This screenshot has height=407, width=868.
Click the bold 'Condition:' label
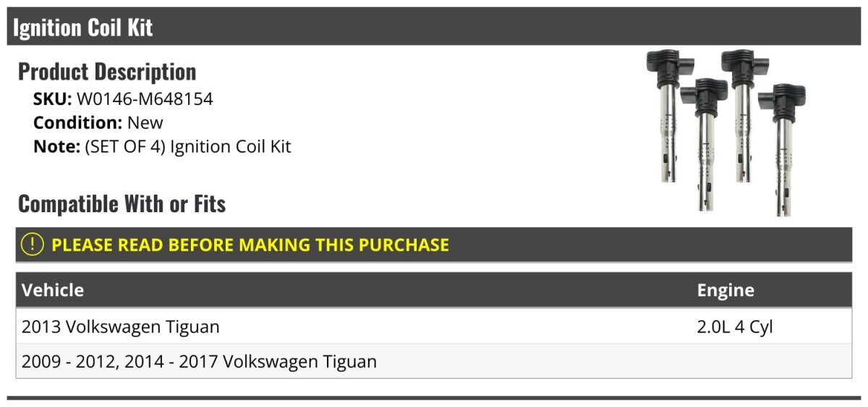point(77,122)
